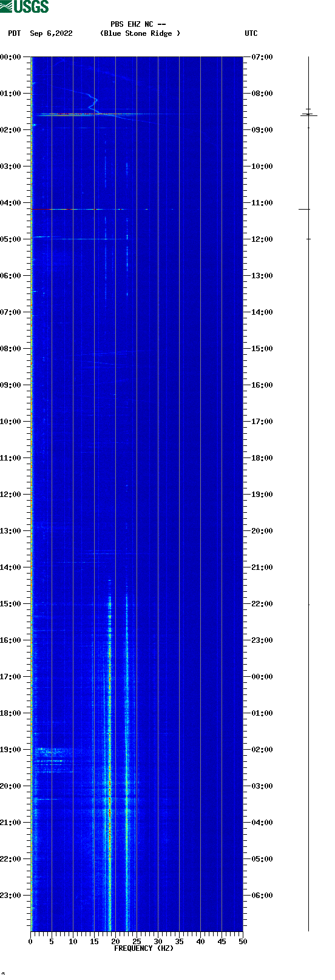Click the PDT time label '18:00'

(11, 713)
